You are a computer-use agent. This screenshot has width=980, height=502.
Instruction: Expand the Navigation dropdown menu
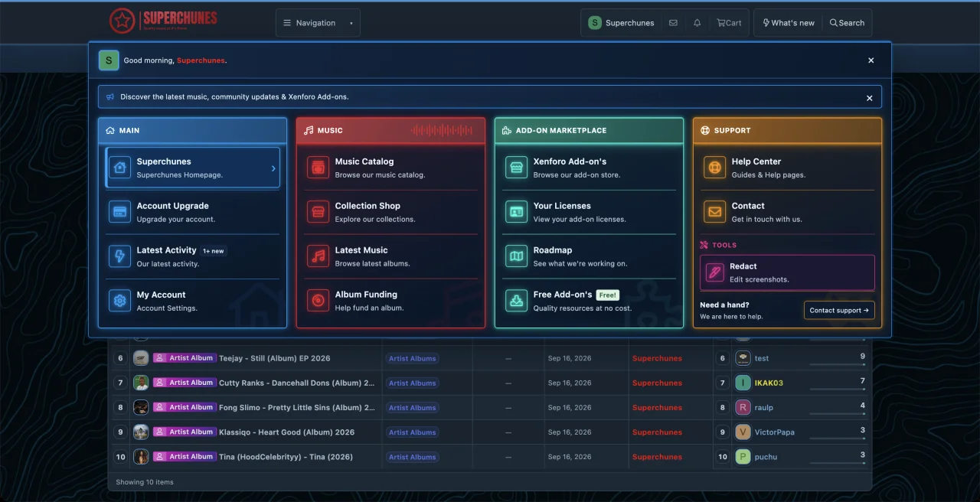pyautogui.click(x=318, y=23)
